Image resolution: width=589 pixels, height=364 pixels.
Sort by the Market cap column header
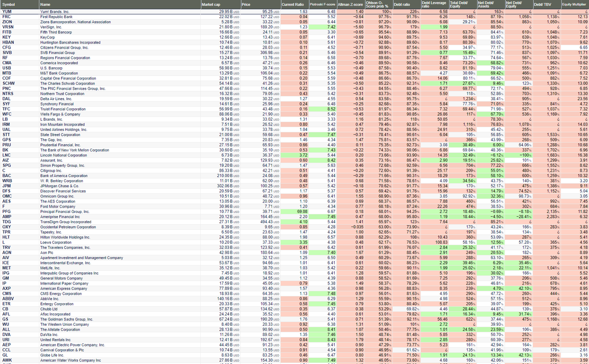[x=212, y=4]
